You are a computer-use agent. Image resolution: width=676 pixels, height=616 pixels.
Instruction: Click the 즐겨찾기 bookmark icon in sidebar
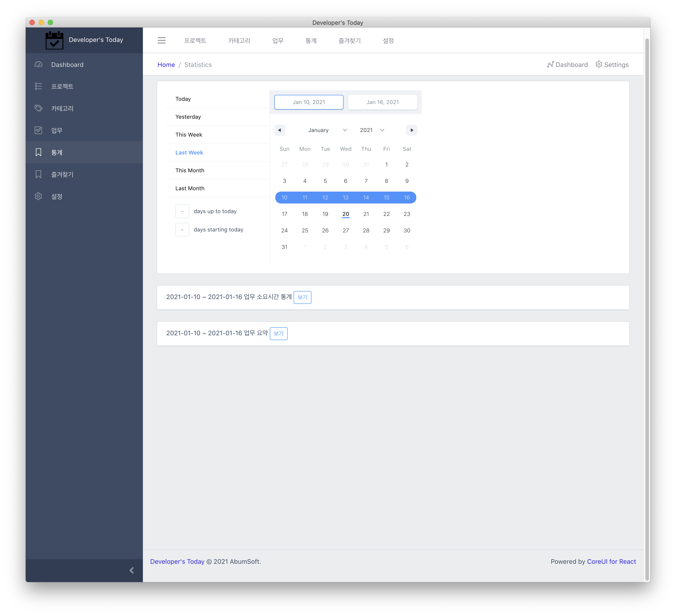[x=38, y=174]
